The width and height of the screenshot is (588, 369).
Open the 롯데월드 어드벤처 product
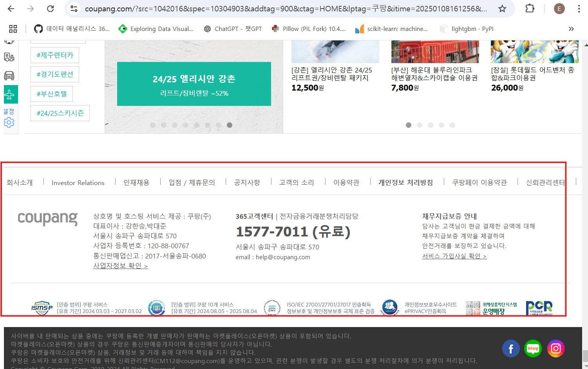pos(534,67)
